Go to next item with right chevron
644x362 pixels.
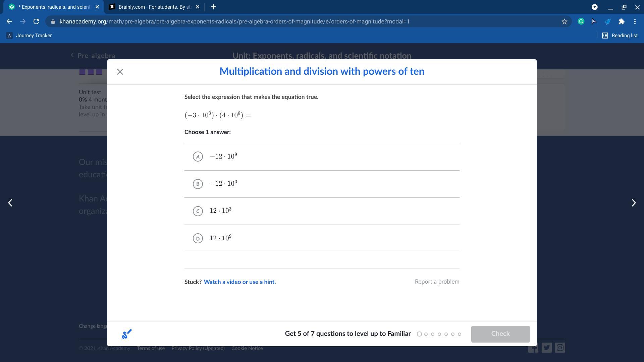[633, 203]
